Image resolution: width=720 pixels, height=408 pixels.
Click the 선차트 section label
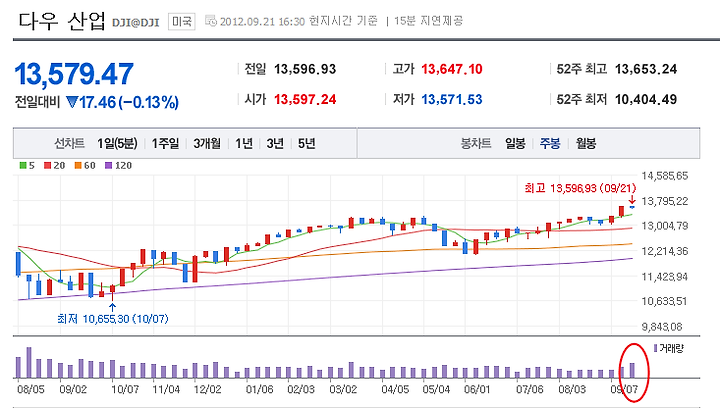69,144
